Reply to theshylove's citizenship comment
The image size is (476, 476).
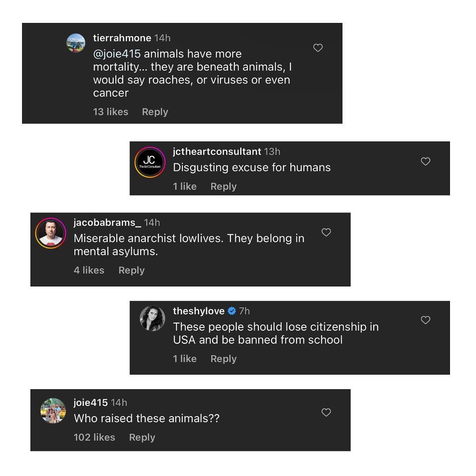[x=223, y=359]
